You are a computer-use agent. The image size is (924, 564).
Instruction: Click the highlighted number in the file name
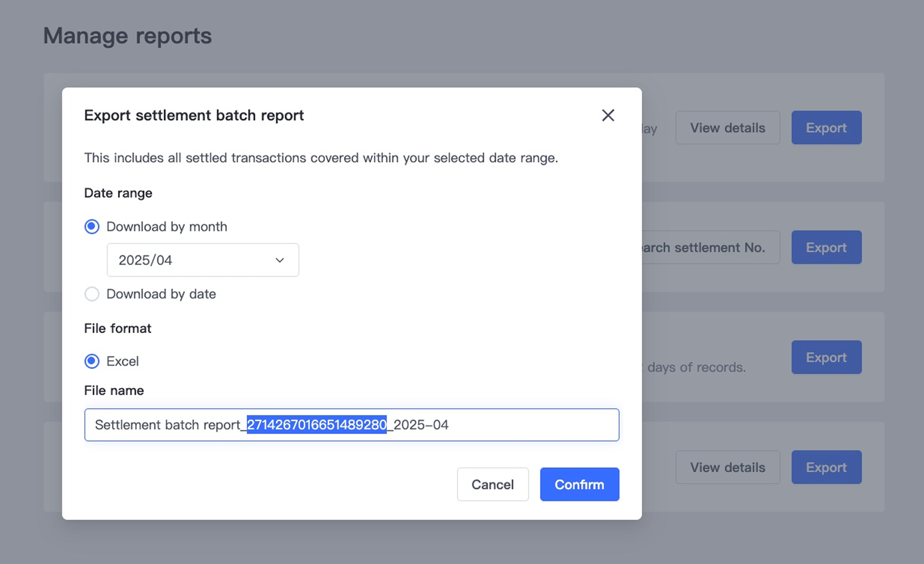(x=316, y=425)
